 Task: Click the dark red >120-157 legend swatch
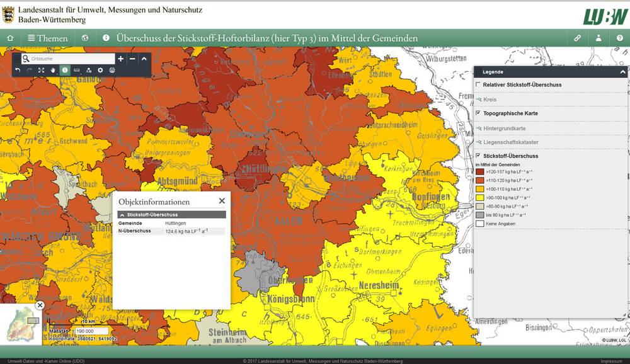[480, 171]
